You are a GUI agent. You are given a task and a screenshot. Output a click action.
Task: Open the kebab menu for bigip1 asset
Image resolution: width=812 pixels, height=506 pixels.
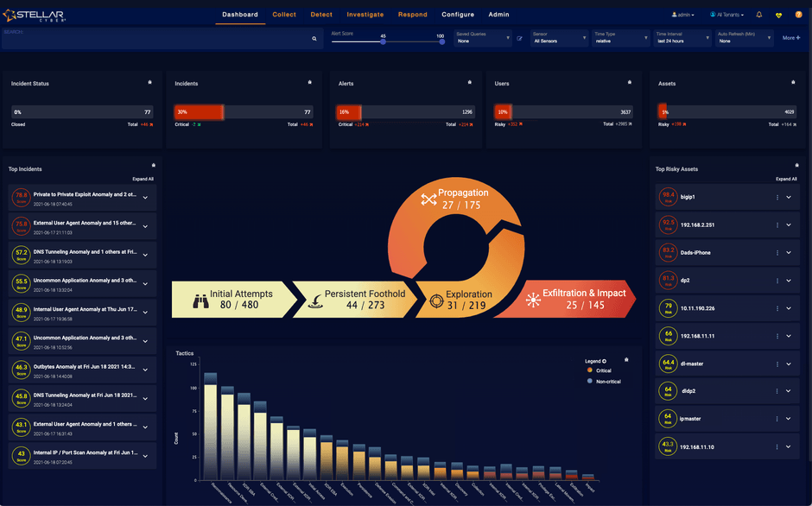777,197
